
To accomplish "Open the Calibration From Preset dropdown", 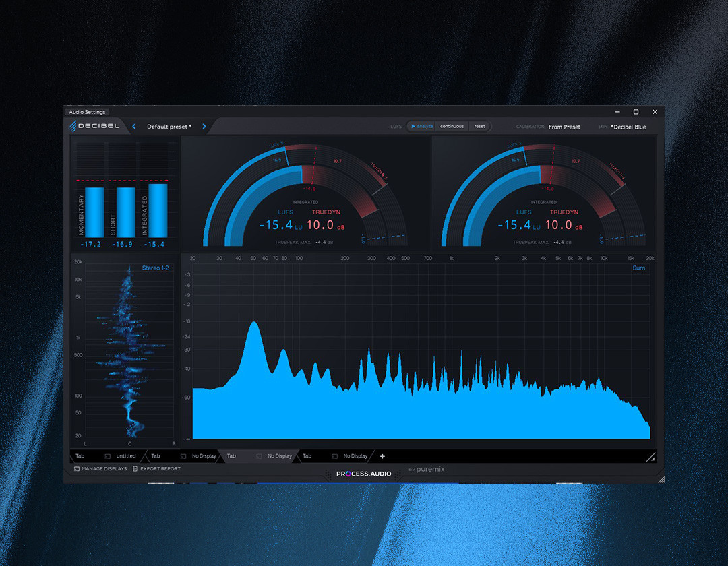I will click(x=565, y=127).
